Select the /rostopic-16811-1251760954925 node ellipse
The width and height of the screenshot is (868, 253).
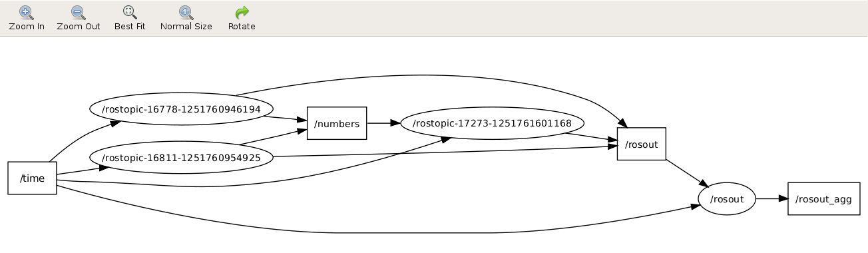(181, 157)
